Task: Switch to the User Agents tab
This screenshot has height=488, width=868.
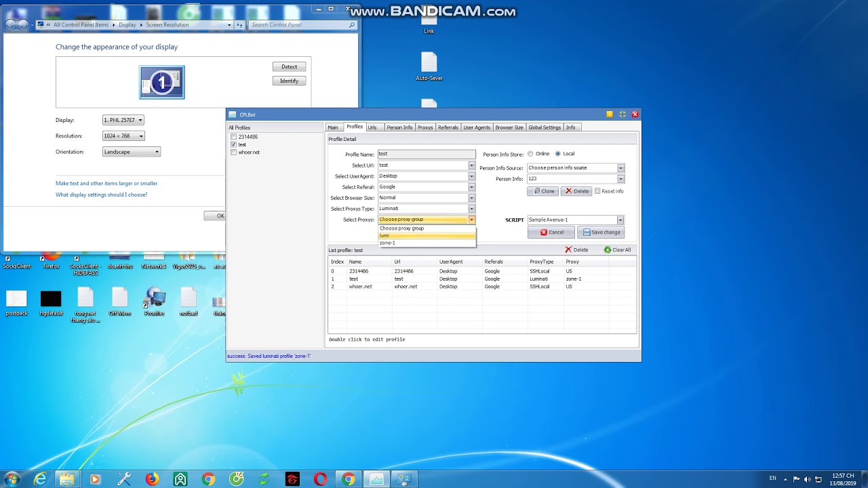Action: [x=477, y=127]
